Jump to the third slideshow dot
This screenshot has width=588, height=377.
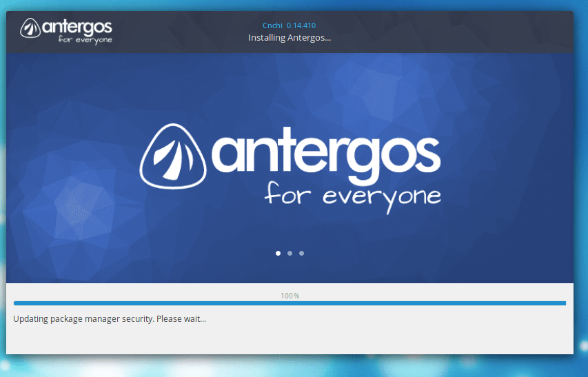pos(301,253)
